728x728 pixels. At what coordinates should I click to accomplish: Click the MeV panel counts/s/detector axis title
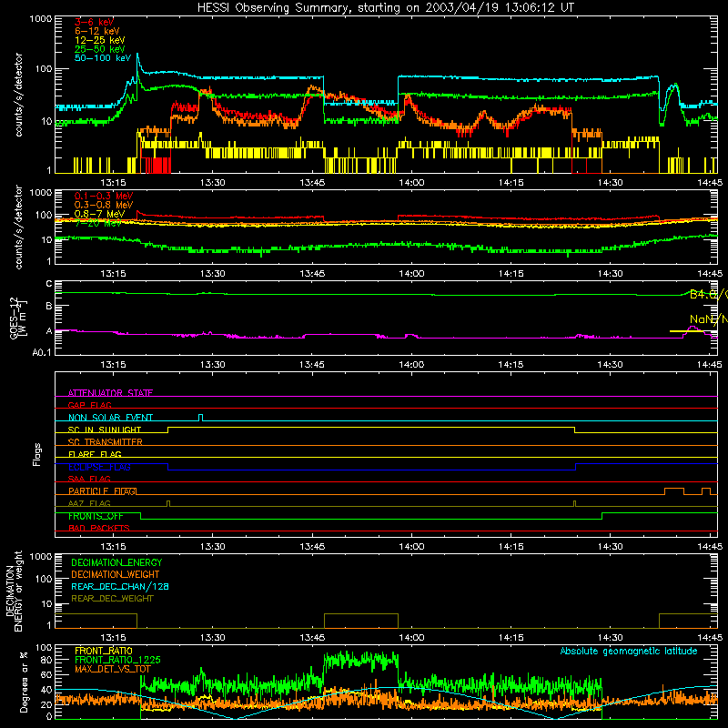pyautogui.click(x=18, y=227)
